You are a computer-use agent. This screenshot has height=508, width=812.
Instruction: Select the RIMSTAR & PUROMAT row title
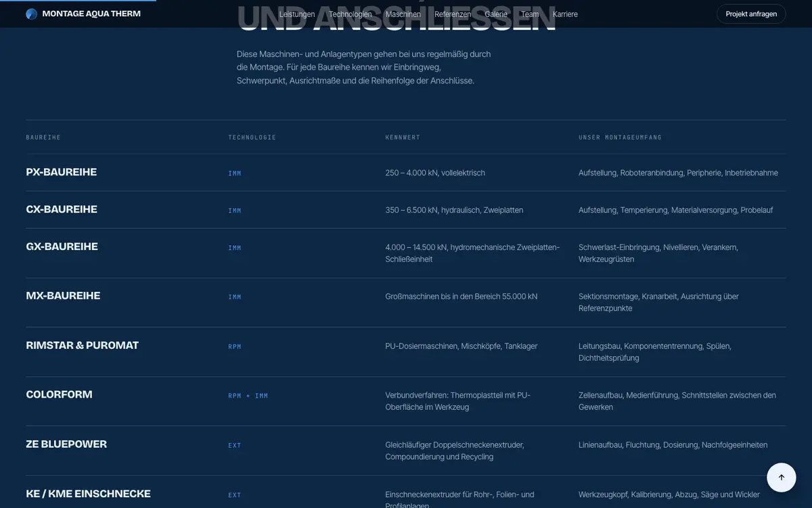click(x=83, y=345)
